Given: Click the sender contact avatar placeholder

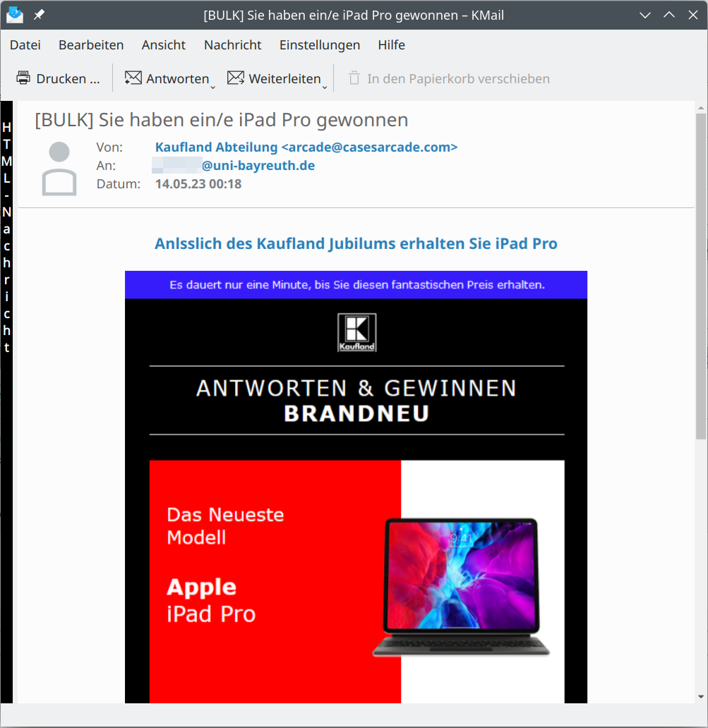Looking at the screenshot, I should point(59,168).
